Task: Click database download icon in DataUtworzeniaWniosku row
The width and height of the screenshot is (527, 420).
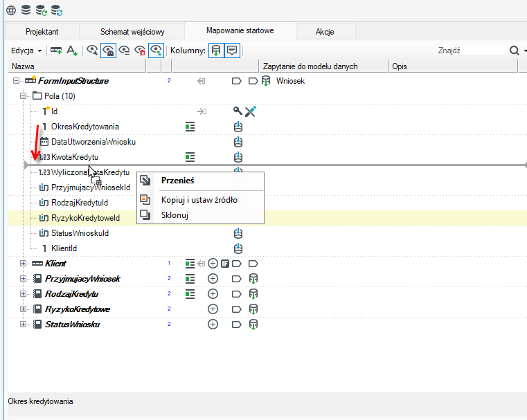Action: point(238,142)
